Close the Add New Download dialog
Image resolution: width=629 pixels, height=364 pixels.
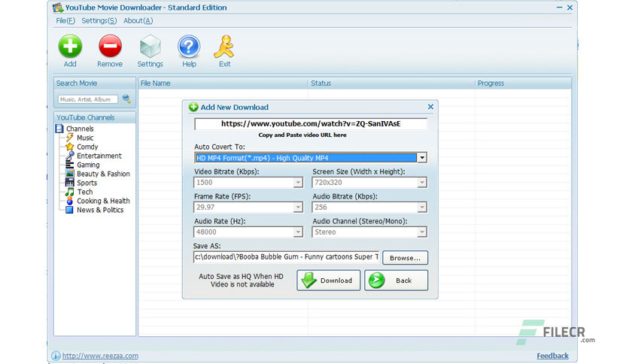[x=430, y=107]
